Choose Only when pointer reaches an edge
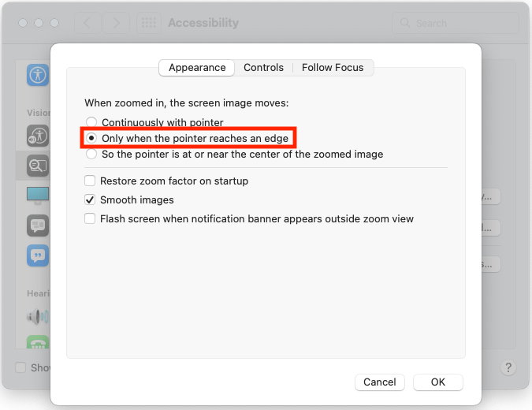The image size is (532, 410). [x=92, y=138]
